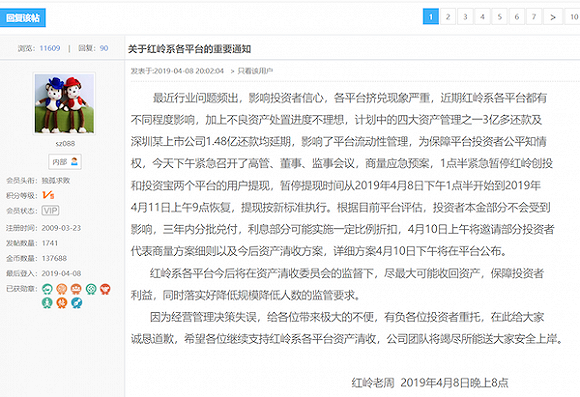Click the first green medal in the top row

point(47,289)
